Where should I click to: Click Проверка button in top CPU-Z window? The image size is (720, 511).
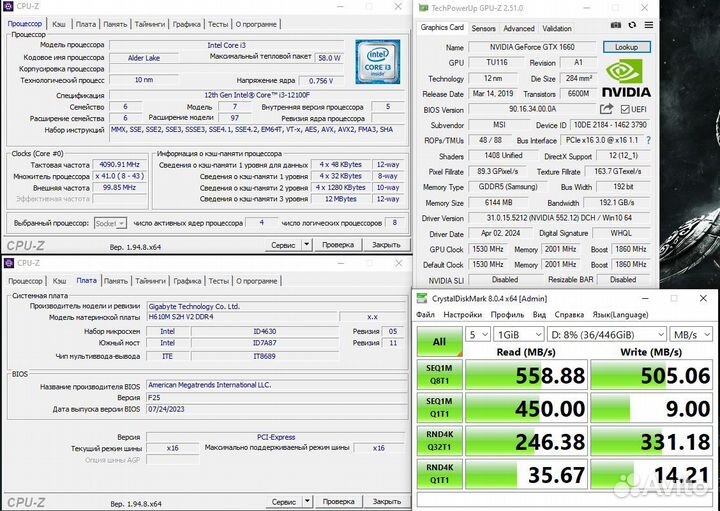(338, 245)
